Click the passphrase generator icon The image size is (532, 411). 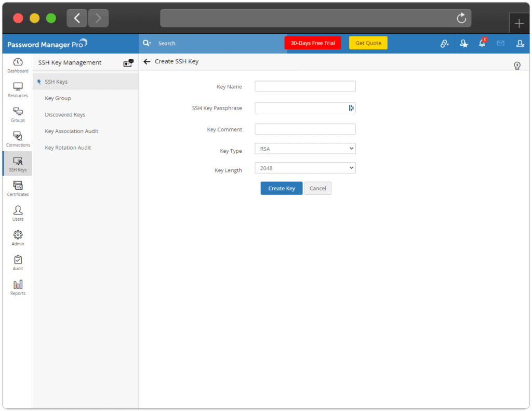[x=351, y=108]
